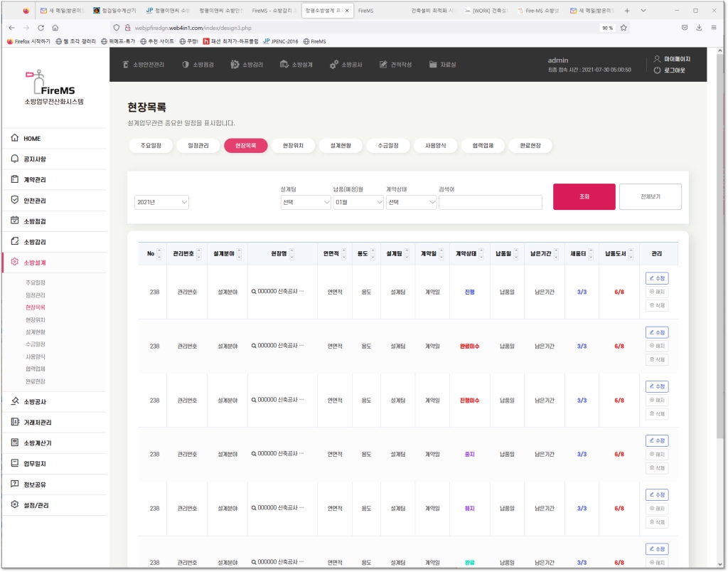Sort the table by the No column
Image resolution: width=728 pixels, height=572 pixels.
(159, 254)
